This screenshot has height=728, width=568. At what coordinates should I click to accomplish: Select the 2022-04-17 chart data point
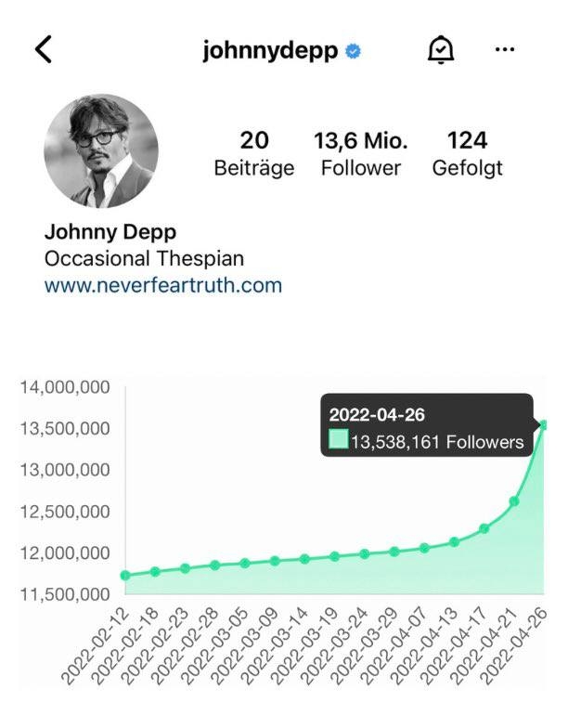tap(484, 528)
